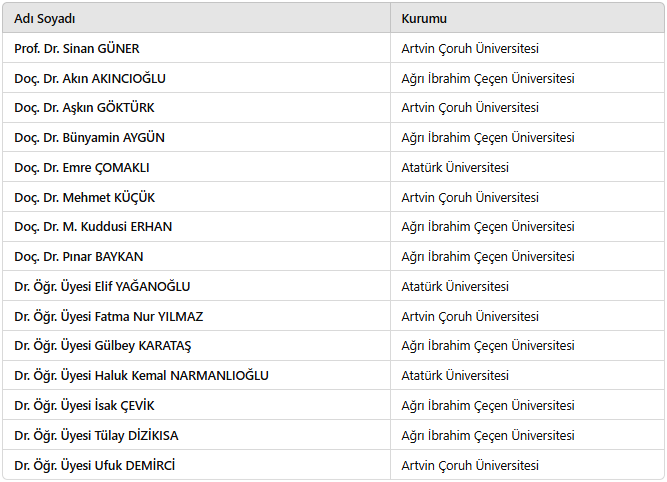Select Dr. Öğr. Üyesi Elif YAĞANOĞLU
The height and width of the screenshot is (482, 667).
click(102, 287)
